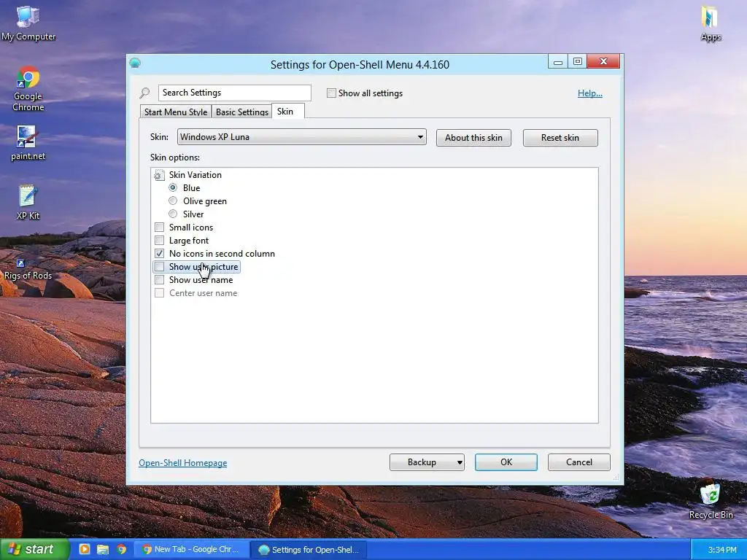Confirm settings with the OK button
747x560 pixels.
(x=506, y=462)
